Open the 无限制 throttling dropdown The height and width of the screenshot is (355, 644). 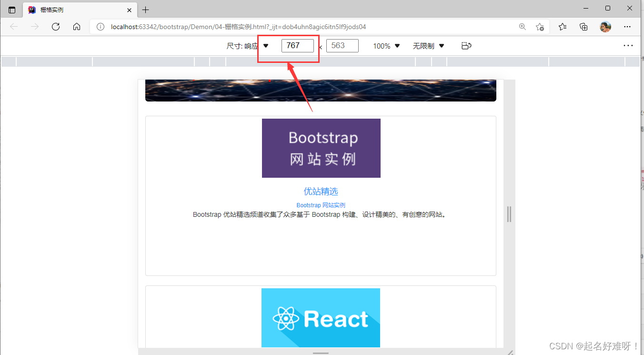coord(429,46)
